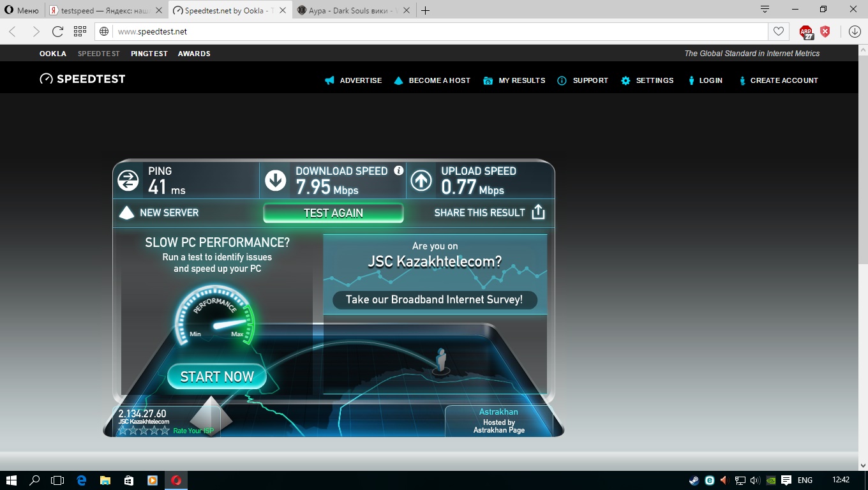Click START NOW performance button
Screen dimensions: 868x490
point(217,376)
